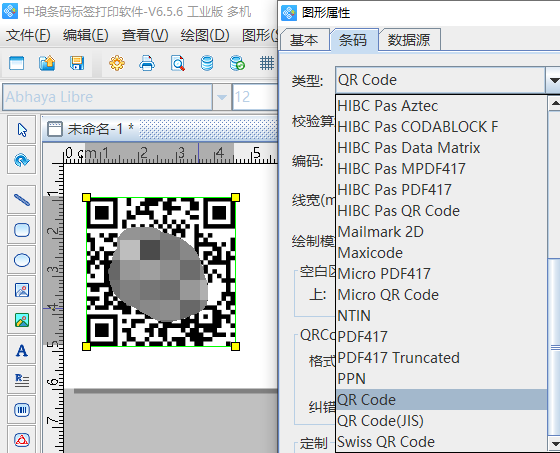Image resolution: width=560 pixels, height=453 pixels.
Task: Click the bottom-right yellow resize handle
Action: tap(235, 346)
